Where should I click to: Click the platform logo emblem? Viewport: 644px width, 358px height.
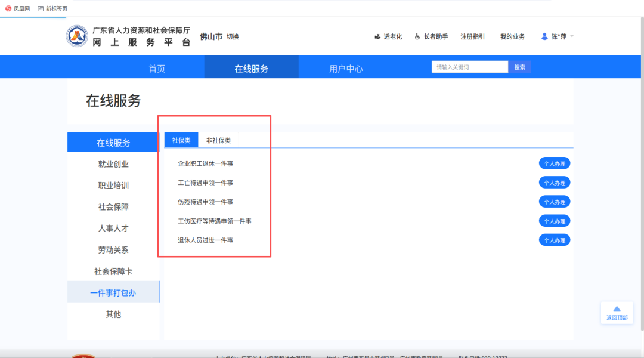pos(77,36)
